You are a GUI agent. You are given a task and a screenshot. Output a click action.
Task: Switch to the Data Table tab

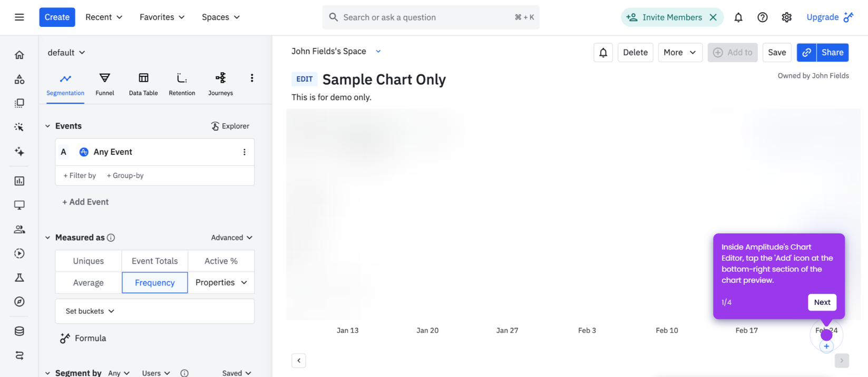coord(143,84)
